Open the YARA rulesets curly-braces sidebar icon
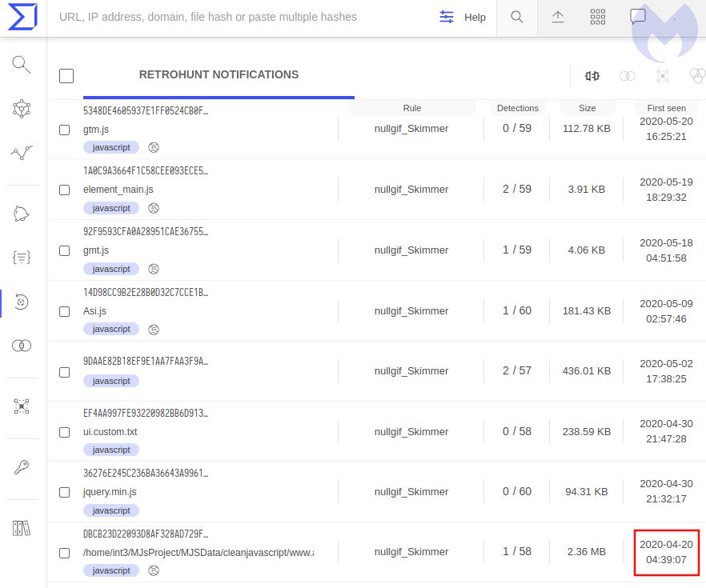706x588 pixels. point(22,257)
